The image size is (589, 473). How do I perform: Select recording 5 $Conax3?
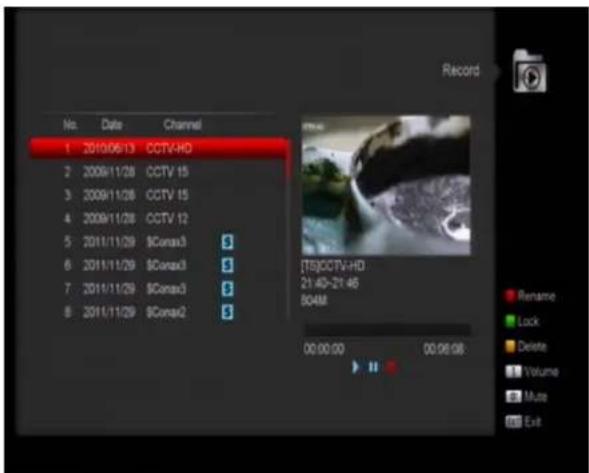click(x=160, y=242)
